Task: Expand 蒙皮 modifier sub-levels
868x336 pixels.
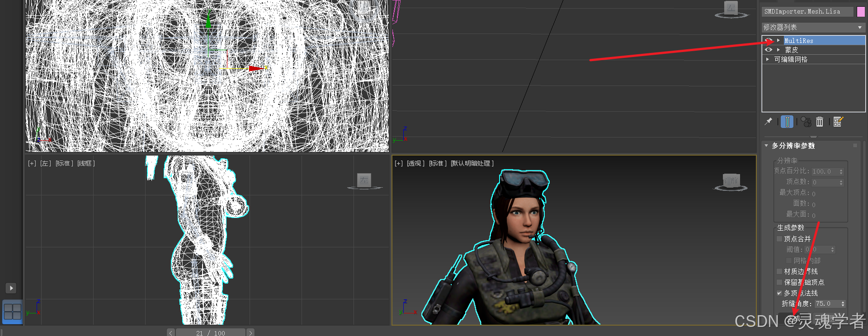Action: click(x=778, y=50)
